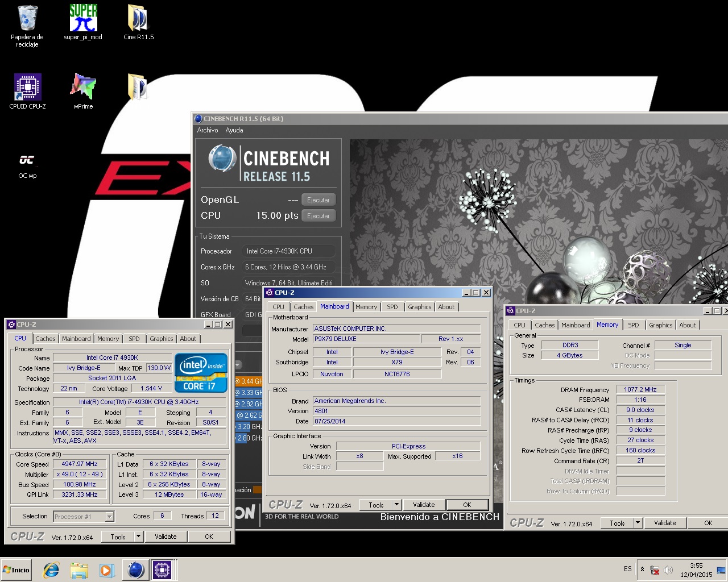Image resolution: width=728 pixels, height=582 pixels.
Task: Select Graphics tab in left CPU-Z window
Action: [x=162, y=339]
